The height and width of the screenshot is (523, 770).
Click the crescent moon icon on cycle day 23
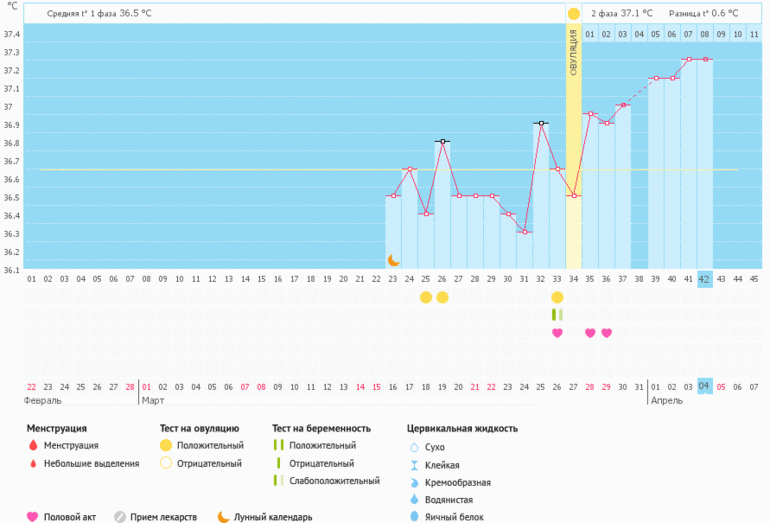pos(394,260)
